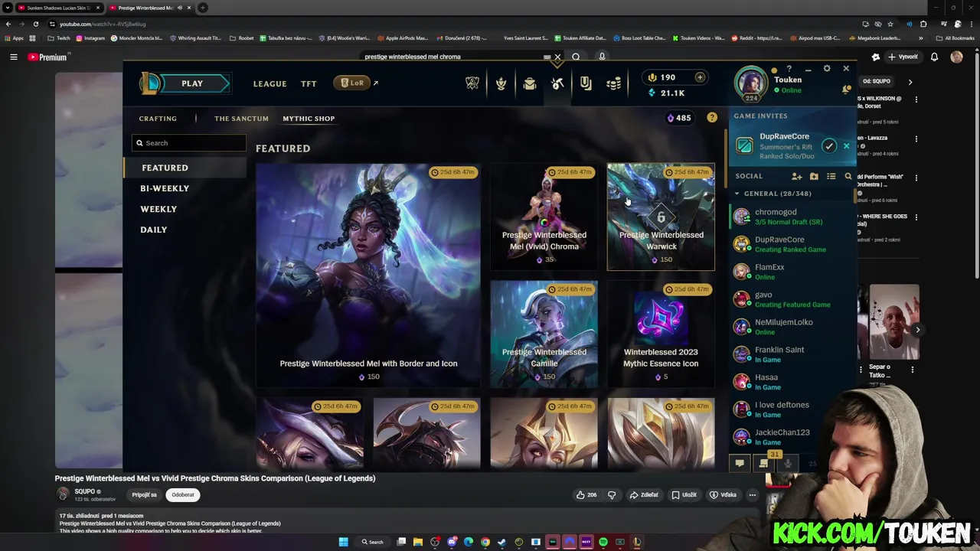This screenshot has width=980, height=551.
Task: Click the search friends magnifier icon
Action: point(848,176)
